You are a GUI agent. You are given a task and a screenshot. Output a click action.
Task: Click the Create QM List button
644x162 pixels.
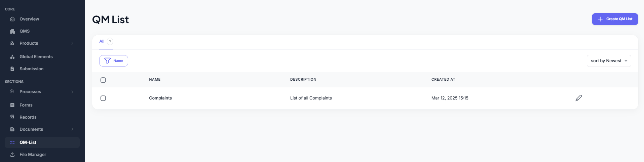click(x=615, y=19)
